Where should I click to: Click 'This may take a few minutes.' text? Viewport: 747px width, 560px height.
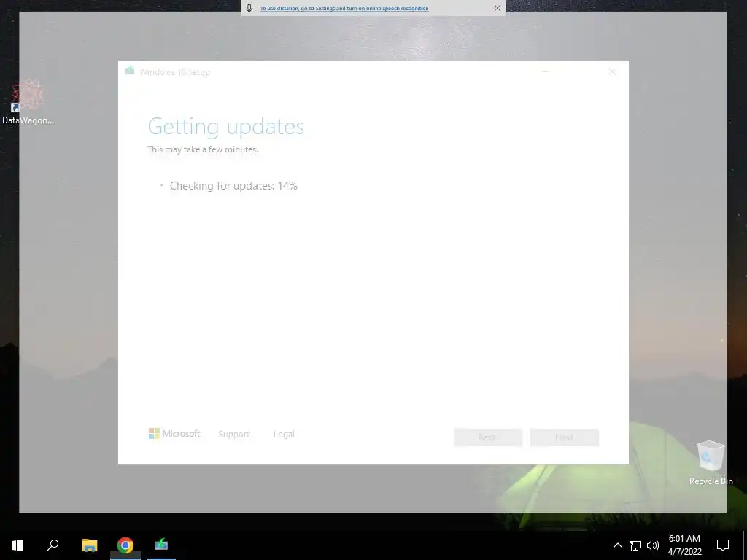pos(203,149)
